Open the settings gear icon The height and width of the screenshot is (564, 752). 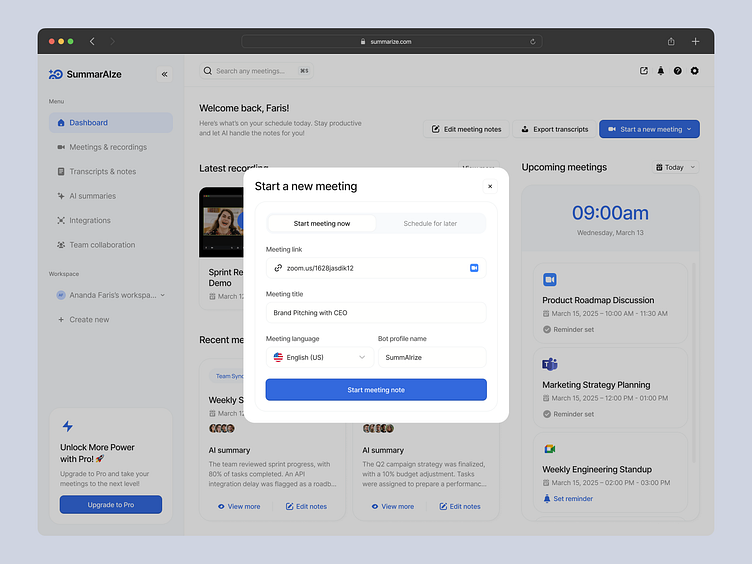694,71
